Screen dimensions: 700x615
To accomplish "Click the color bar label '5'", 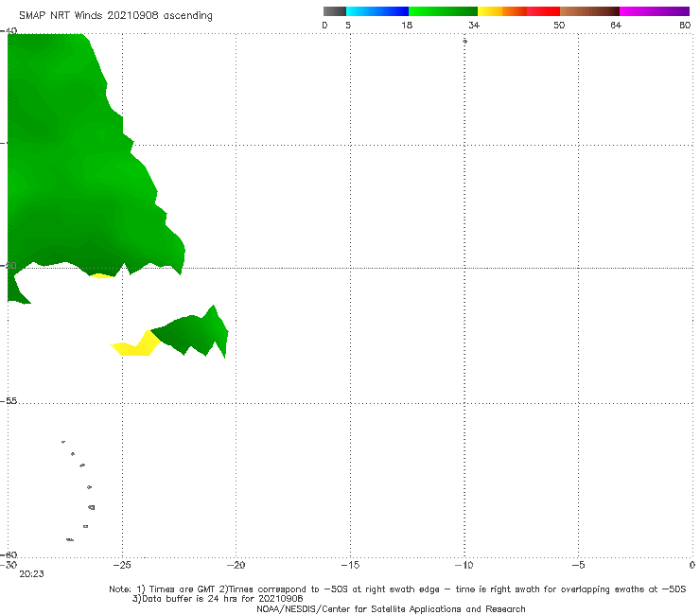I will point(348,25).
